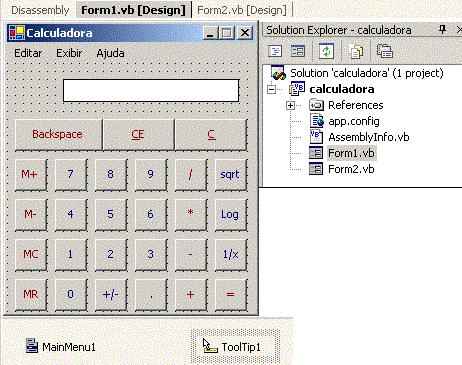Click the Show All Files icon in Solution Explorer
The width and height of the screenshot is (462, 365).
(355, 51)
